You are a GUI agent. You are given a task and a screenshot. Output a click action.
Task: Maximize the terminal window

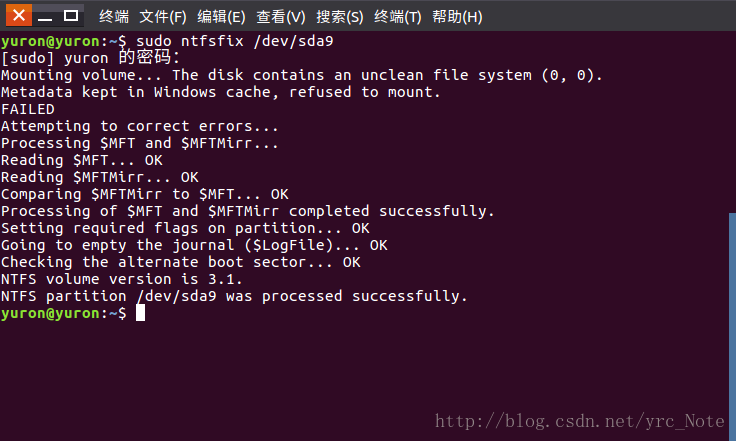click(71, 15)
